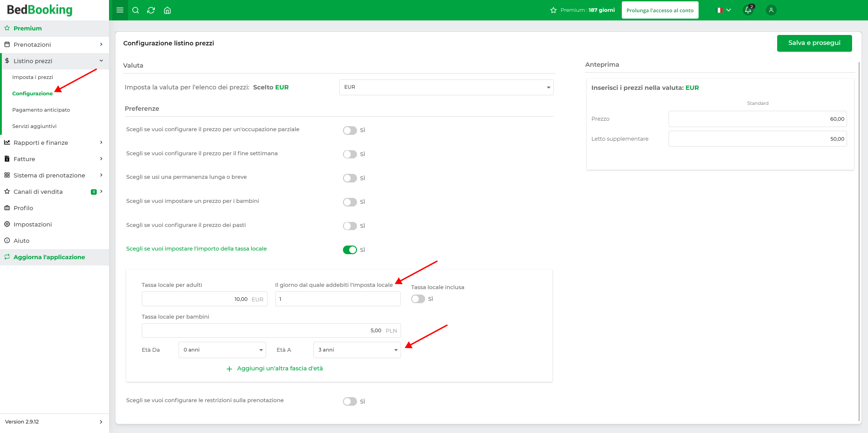
Task: Click the grid icon beside Sistema di prenotazione
Action: [7, 175]
